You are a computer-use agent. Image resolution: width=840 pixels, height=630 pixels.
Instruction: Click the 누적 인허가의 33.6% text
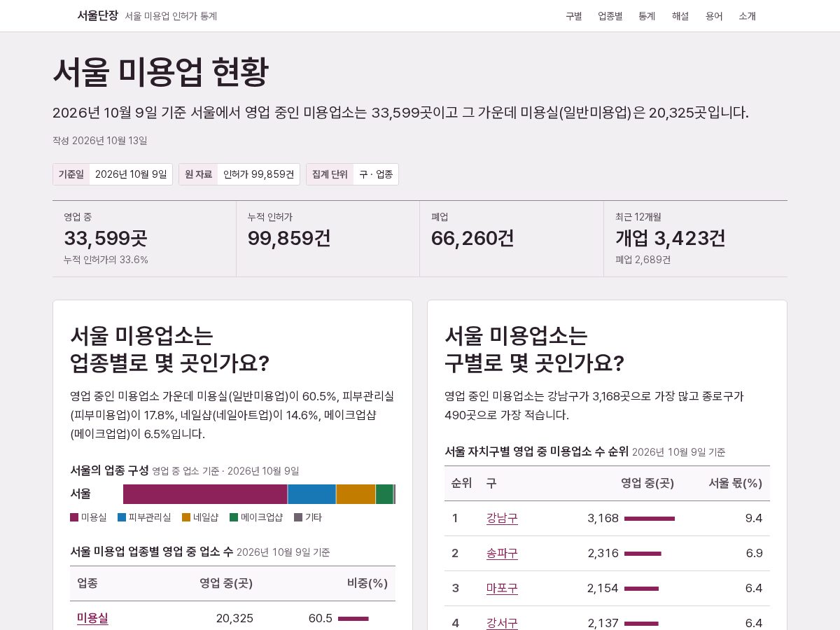click(x=106, y=260)
